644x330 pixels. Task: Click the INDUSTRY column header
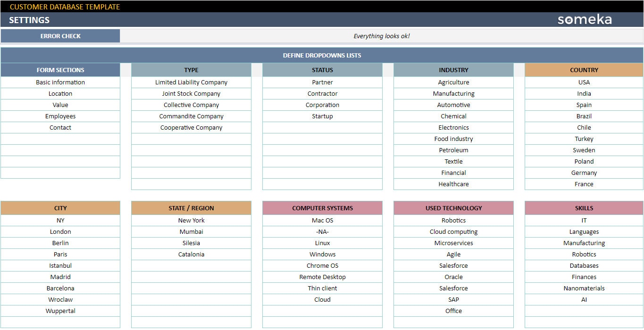point(453,70)
